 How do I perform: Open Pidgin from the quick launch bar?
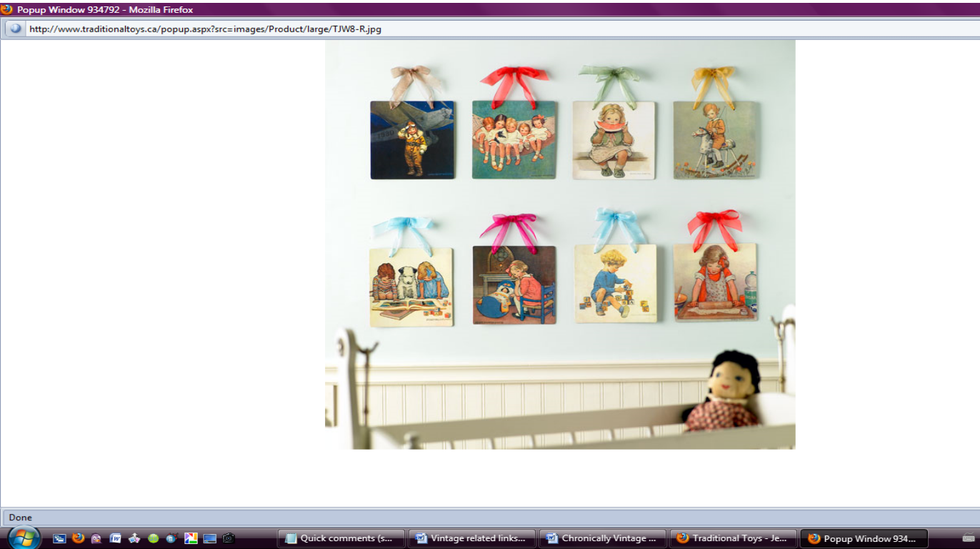(96, 538)
